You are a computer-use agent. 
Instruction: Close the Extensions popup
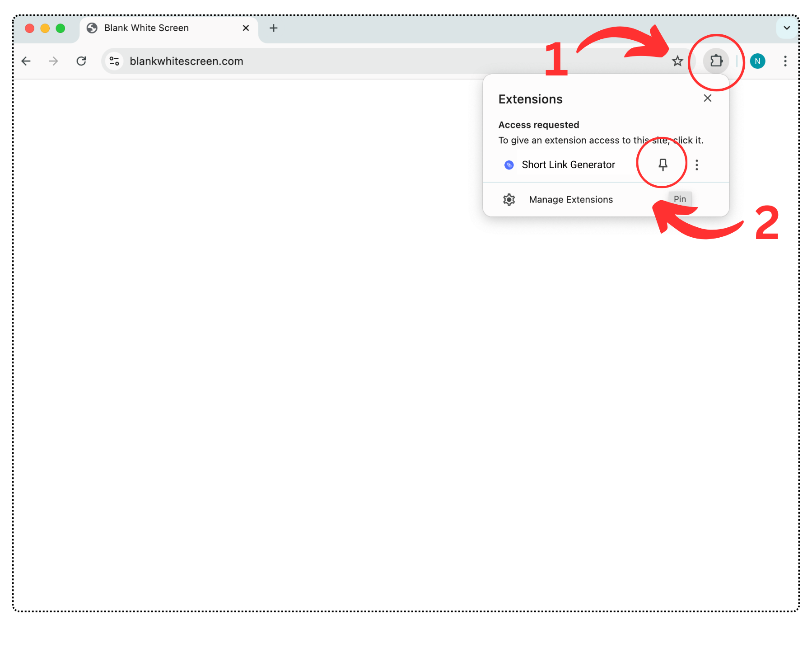point(707,99)
